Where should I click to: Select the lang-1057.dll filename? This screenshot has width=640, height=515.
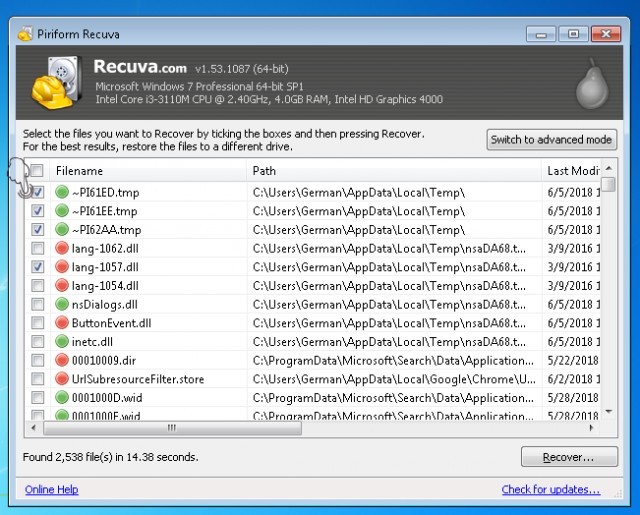click(105, 267)
